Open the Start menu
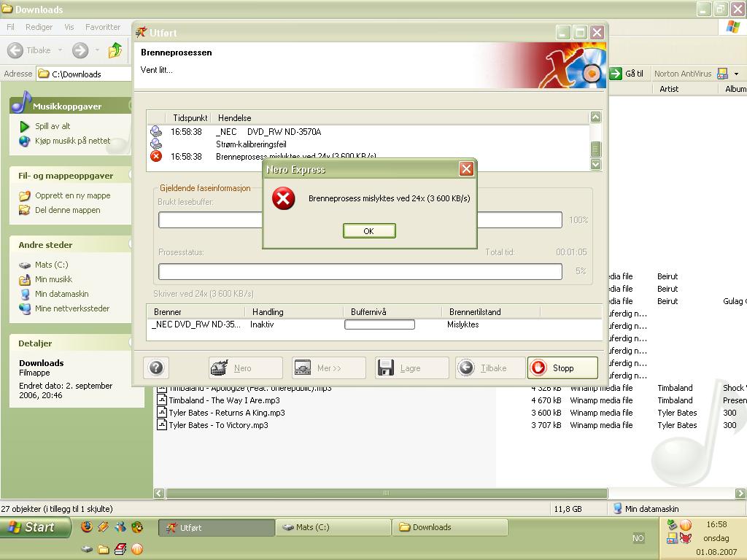The width and height of the screenshot is (747, 560). coord(35,527)
